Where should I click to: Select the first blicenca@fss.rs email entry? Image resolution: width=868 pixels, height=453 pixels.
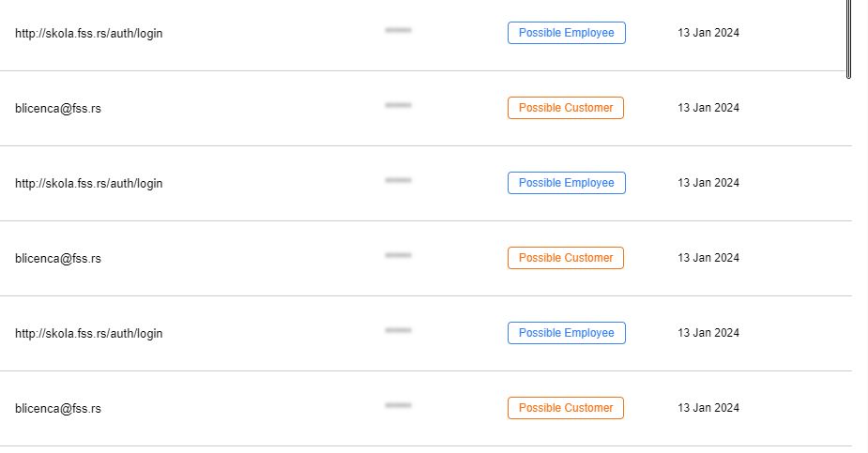(x=58, y=109)
